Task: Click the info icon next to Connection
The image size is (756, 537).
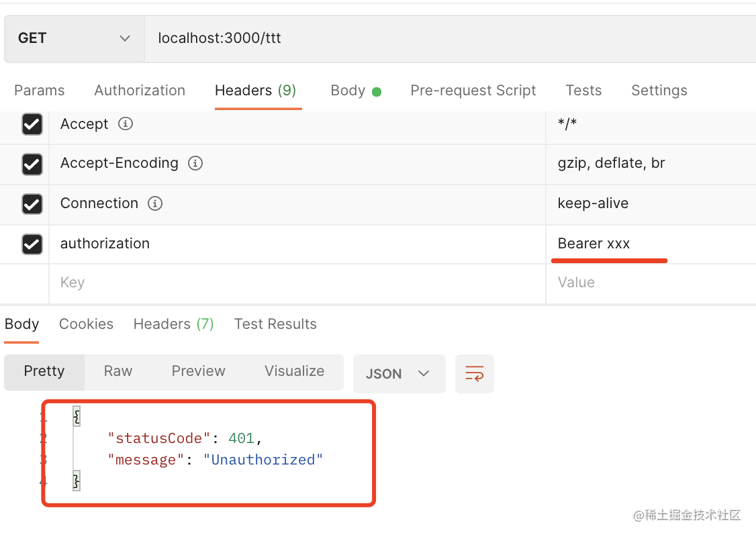Action: pyautogui.click(x=155, y=203)
